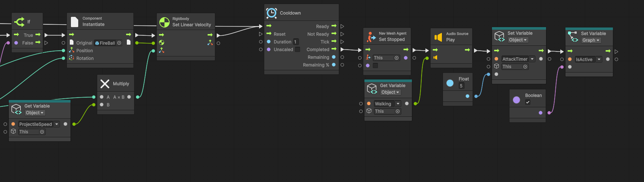This screenshot has height=182, width=644.
Task: Click the Set Linear Velocity rigidbody icon
Action: (164, 22)
